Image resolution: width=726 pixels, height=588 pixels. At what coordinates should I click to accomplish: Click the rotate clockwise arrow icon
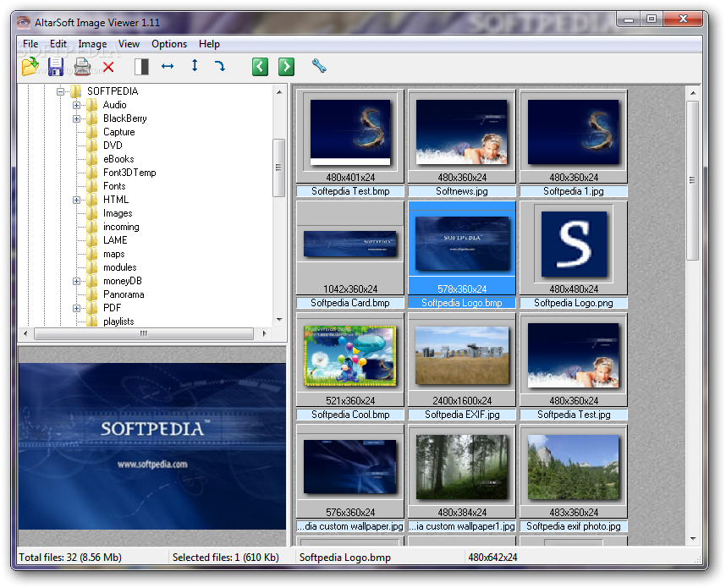point(220,66)
